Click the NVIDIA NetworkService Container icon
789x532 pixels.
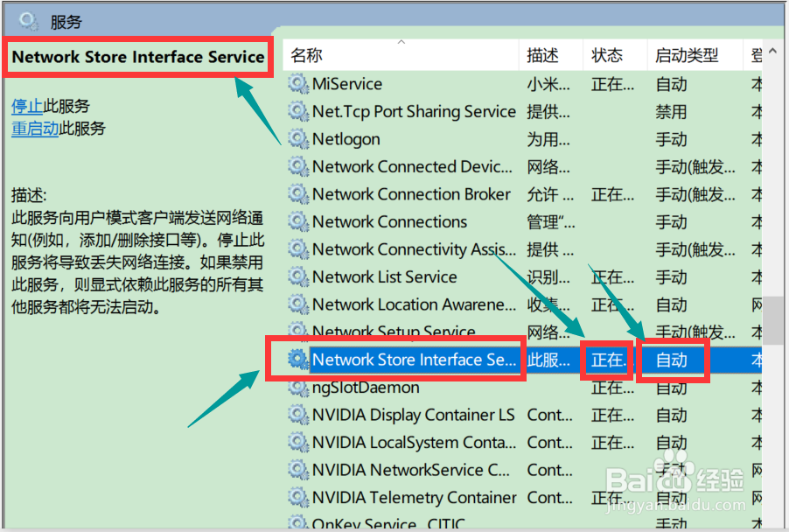click(x=297, y=470)
